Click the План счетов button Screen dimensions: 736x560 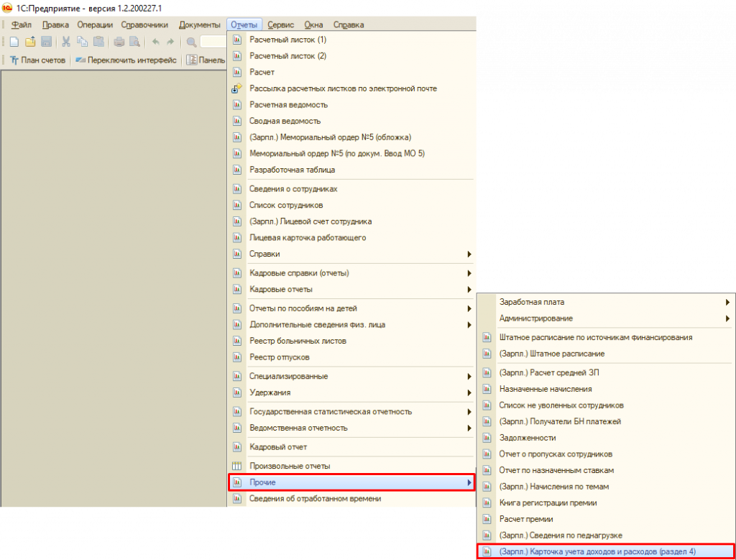(37, 60)
